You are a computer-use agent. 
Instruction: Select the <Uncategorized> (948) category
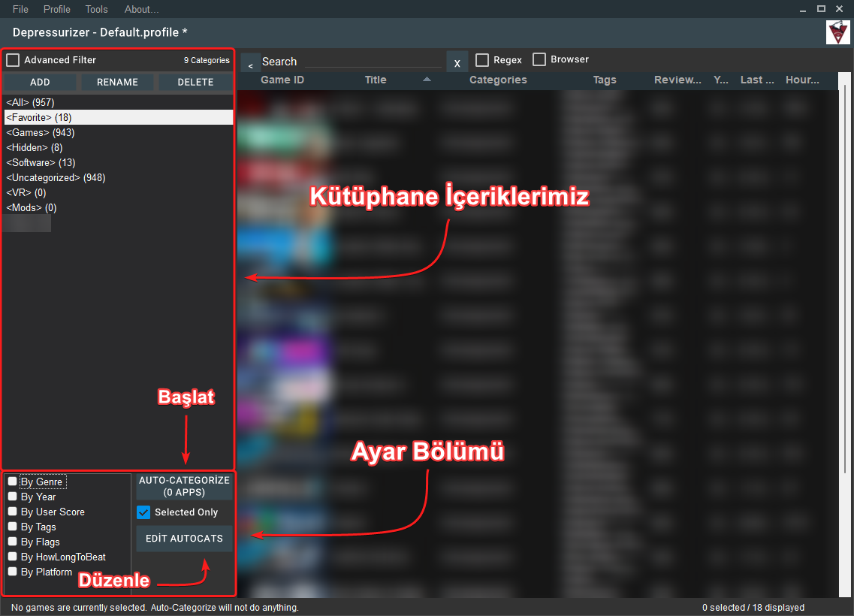118,177
